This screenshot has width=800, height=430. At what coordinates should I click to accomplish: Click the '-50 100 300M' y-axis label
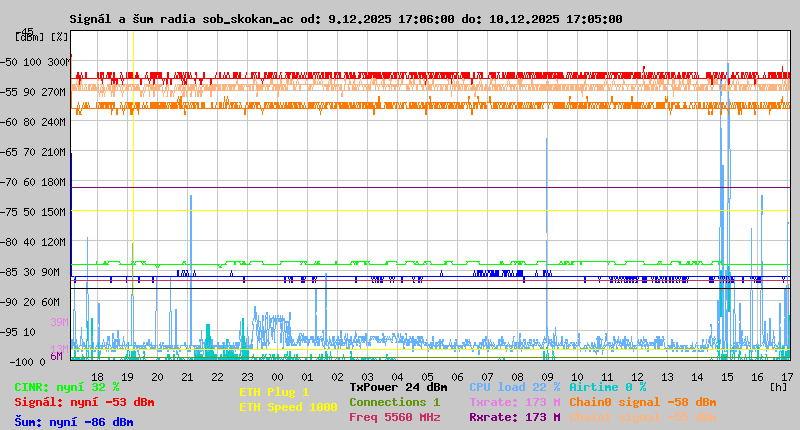click(x=35, y=62)
